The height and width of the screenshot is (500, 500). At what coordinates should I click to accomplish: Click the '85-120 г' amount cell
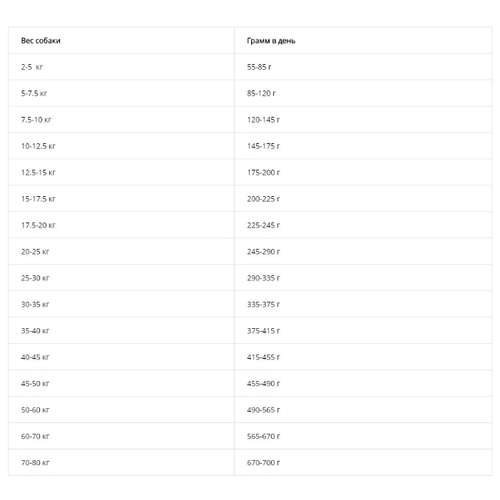(x=363, y=93)
